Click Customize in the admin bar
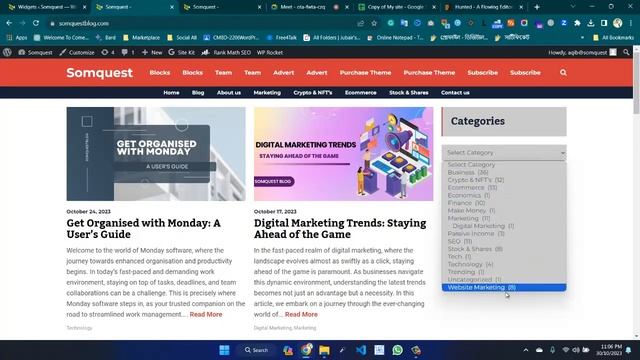640x360 pixels. tap(77, 52)
